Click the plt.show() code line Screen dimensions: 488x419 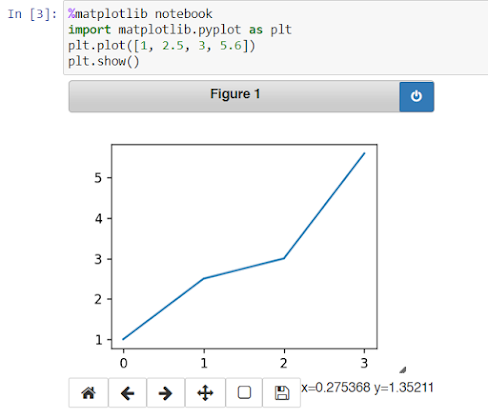104,61
